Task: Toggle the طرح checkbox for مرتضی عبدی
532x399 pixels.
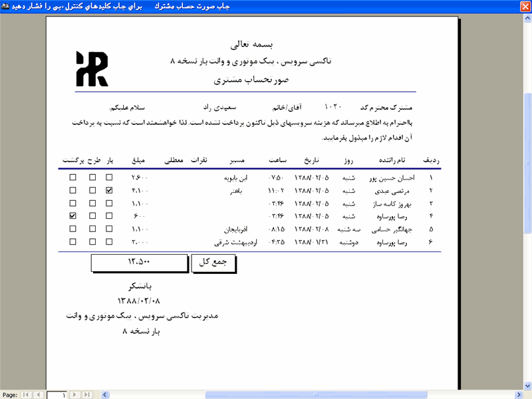Action: [92, 190]
